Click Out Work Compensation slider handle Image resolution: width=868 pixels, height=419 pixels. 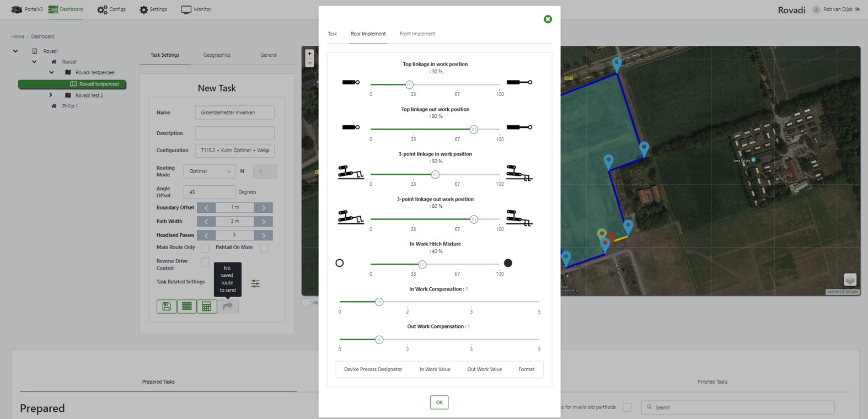point(379,340)
